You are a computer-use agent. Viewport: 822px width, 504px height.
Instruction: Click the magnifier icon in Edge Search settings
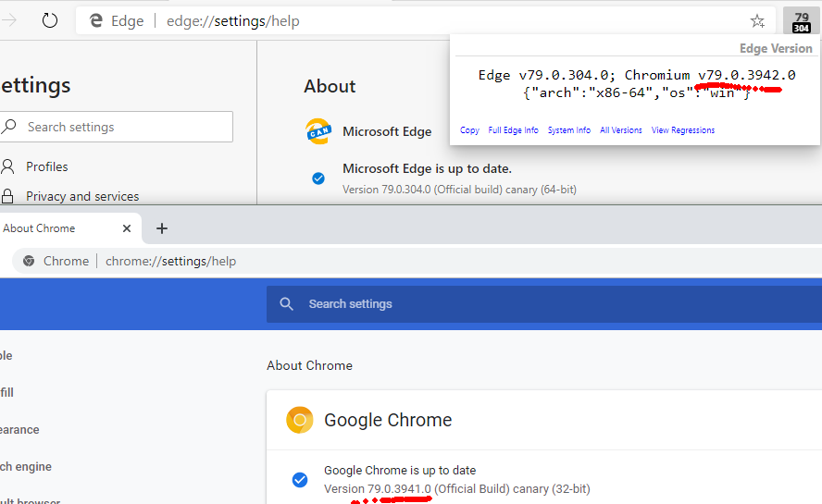pyautogui.click(x=9, y=127)
